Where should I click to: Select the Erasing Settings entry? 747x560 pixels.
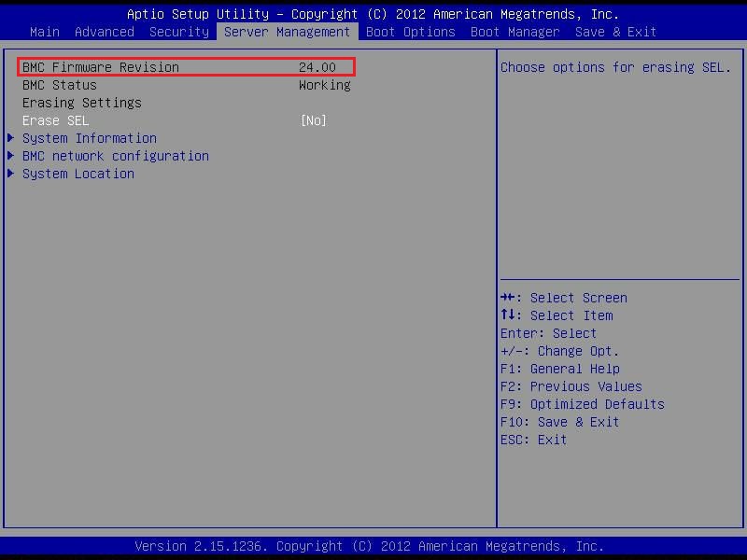pyautogui.click(x=82, y=102)
